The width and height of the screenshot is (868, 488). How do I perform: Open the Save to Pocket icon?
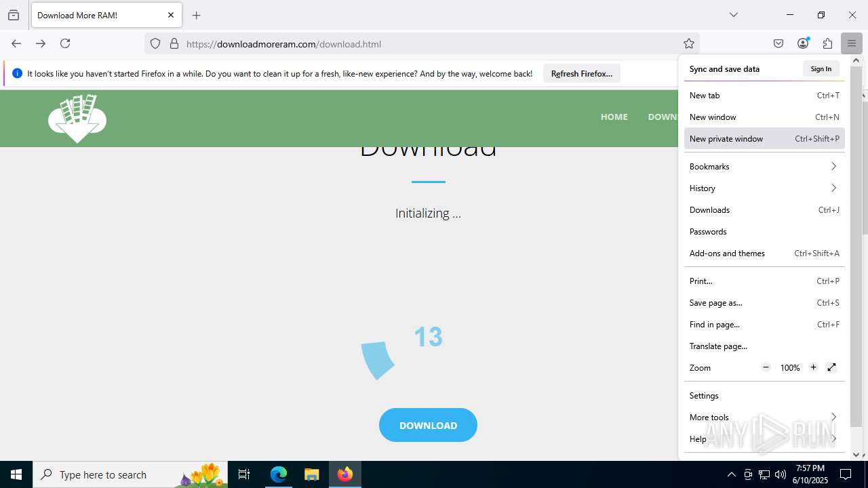(778, 43)
